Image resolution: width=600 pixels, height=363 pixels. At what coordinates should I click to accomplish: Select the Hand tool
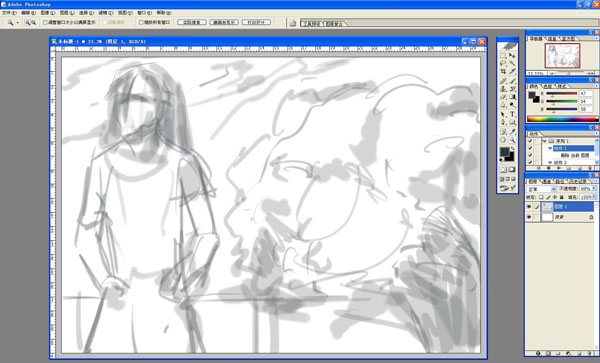click(x=503, y=140)
